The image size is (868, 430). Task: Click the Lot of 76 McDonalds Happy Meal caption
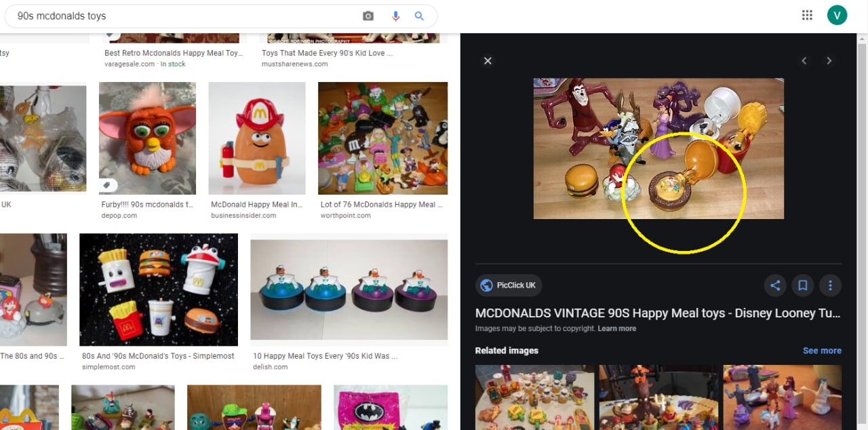click(x=381, y=204)
